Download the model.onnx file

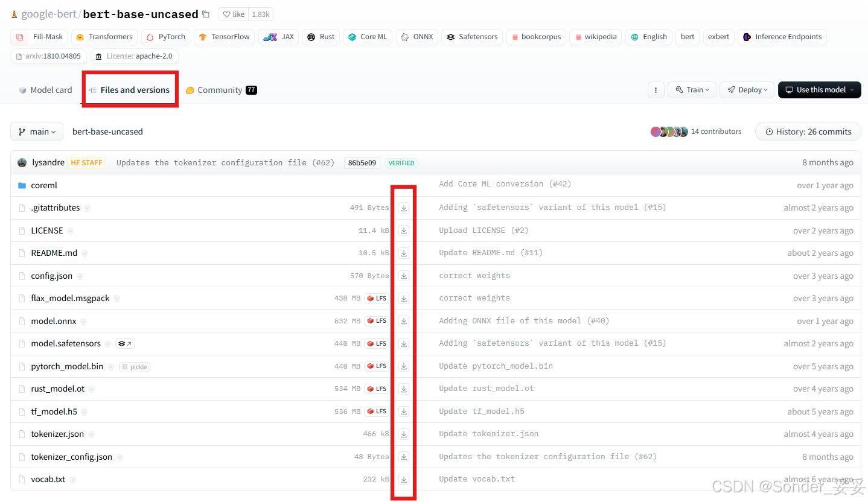tap(404, 321)
